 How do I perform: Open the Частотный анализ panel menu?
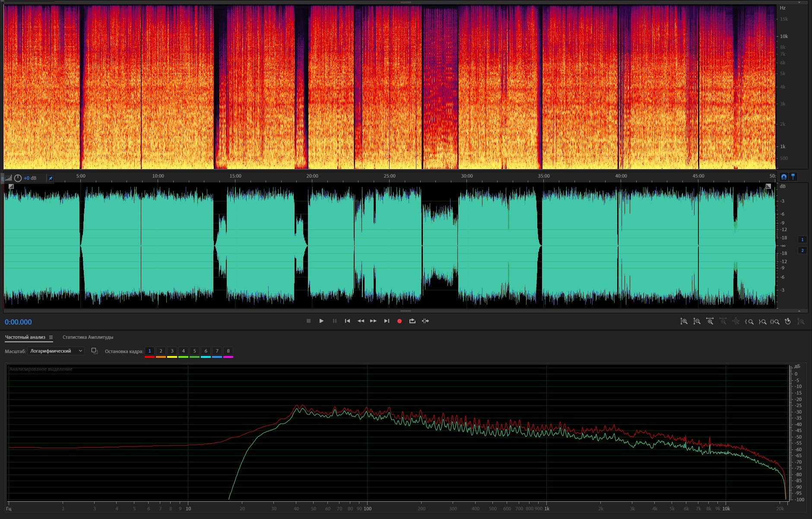(51, 338)
